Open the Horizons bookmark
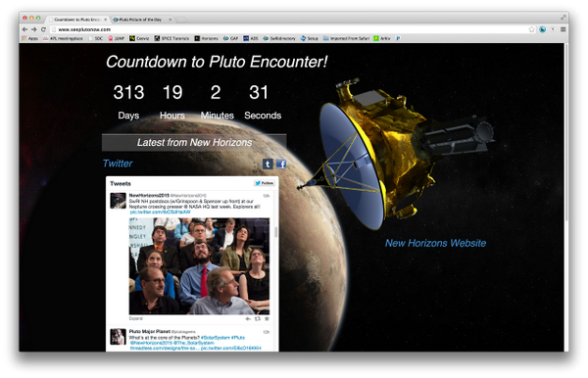The width and height of the screenshot is (588, 378). pyautogui.click(x=206, y=38)
